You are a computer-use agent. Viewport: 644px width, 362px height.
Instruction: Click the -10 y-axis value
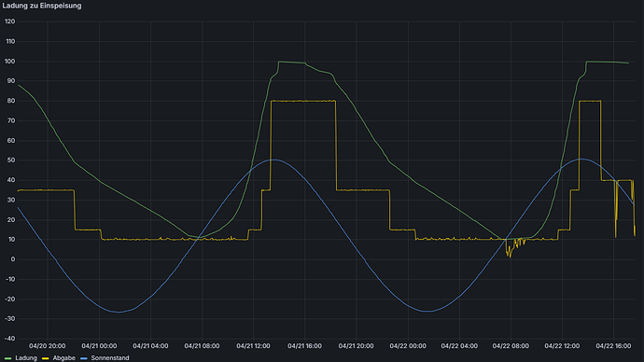pyautogui.click(x=10, y=280)
